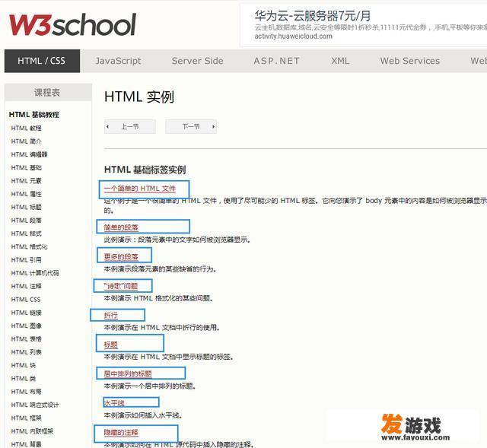Go to previous section with 上一节 button
The width and height of the screenshot is (487, 448).
click(x=130, y=127)
